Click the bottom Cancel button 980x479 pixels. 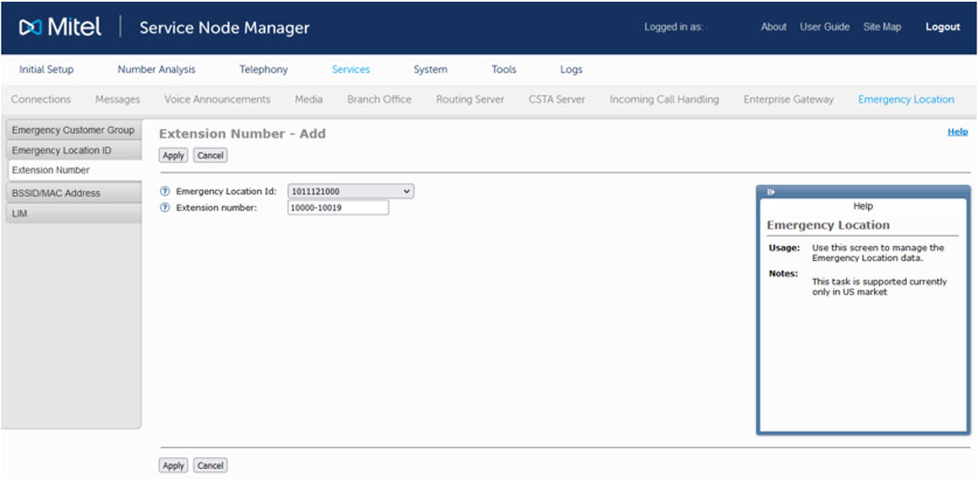(210, 466)
